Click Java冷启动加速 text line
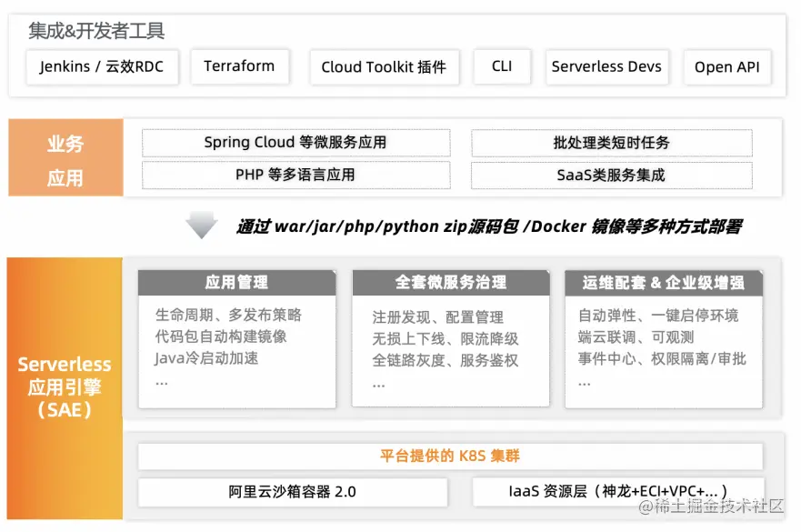This screenshot has height=532, width=801. tap(206, 358)
